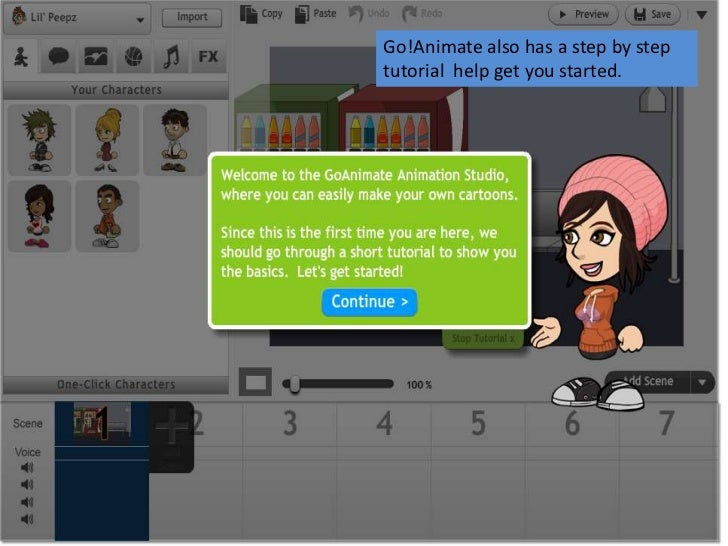
Task: Click the Redo toolbar button
Action: [x=422, y=14]
